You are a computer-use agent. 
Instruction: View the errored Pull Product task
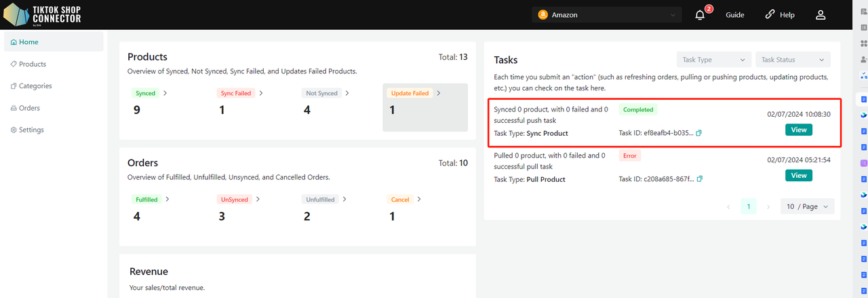click(798, 175)
